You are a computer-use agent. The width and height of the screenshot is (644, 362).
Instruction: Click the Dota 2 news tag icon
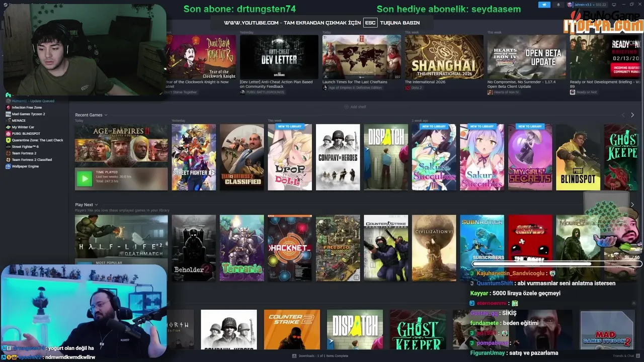408,88
